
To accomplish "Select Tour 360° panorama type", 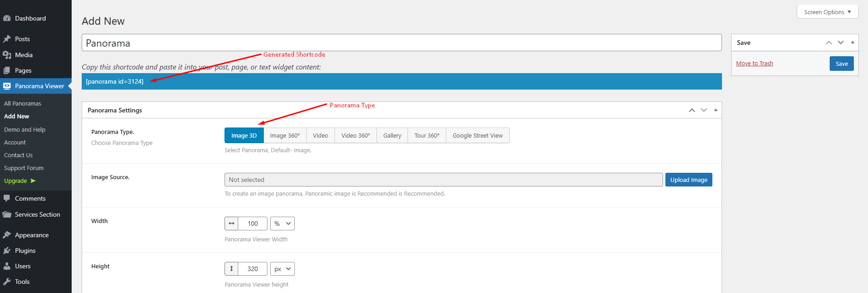I will [427, 135].
